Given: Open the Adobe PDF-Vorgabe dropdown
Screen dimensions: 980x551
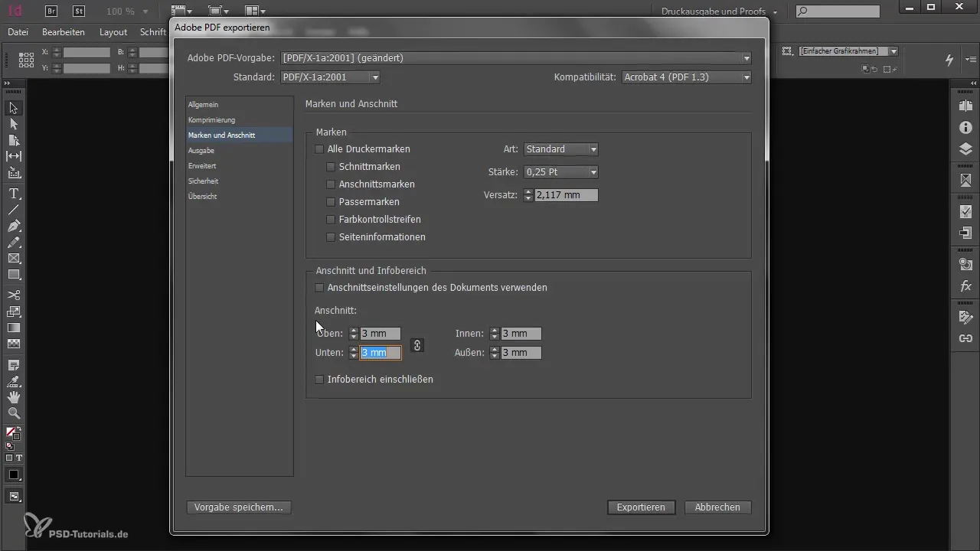Looking at the screenshot, I should click(516, 58).
